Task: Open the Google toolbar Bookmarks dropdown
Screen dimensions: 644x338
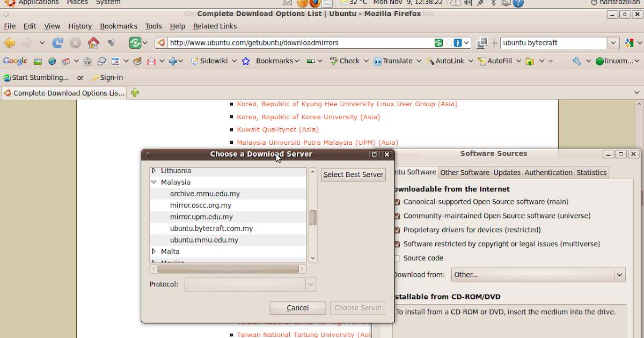Action: coord(278,61)
